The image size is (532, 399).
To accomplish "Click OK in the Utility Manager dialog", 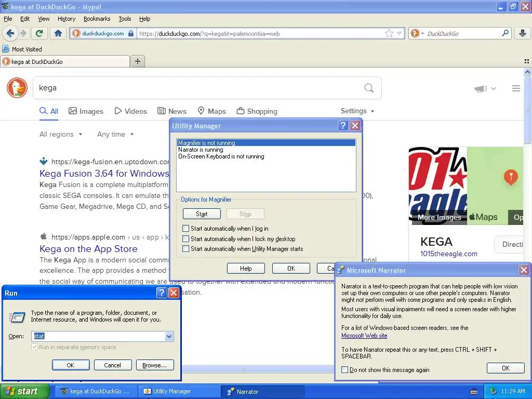I will coord(291,269).
